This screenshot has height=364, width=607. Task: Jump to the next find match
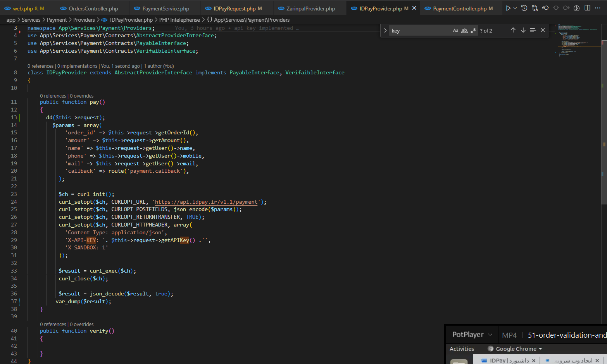(x=523, y=30)
